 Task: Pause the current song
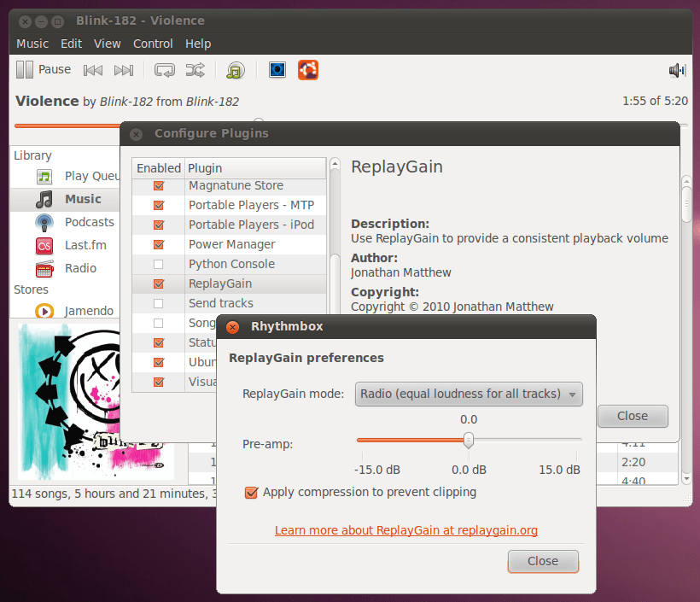44,70
